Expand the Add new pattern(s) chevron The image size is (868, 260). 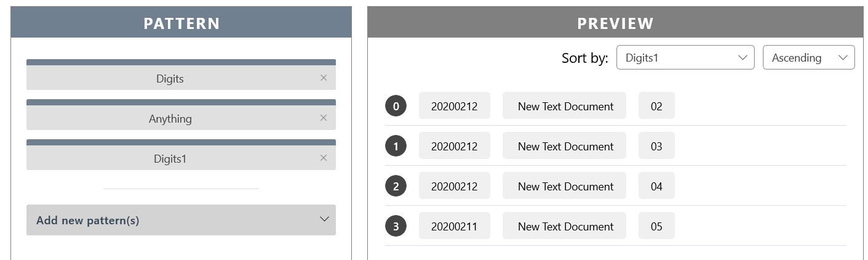pos(324,219)
